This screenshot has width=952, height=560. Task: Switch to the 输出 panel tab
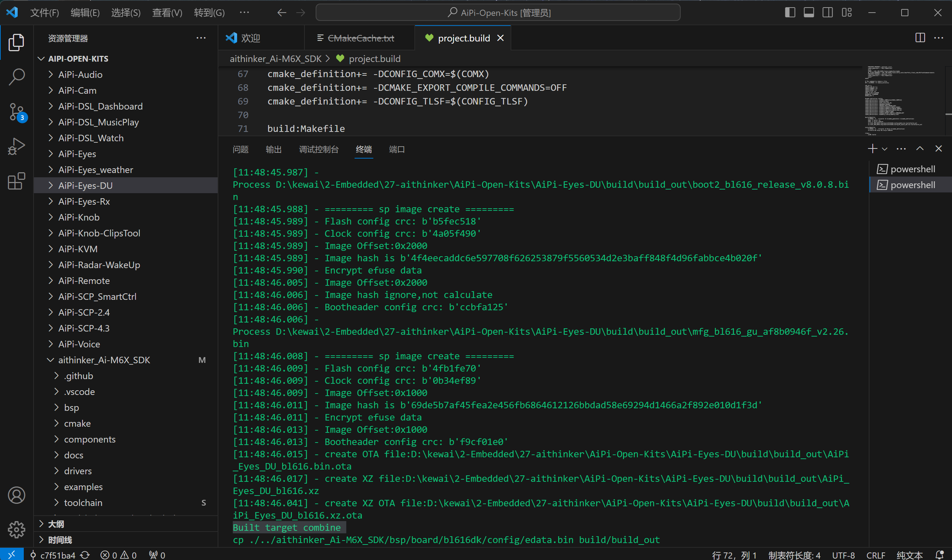pyautogui.click(x=273, y=149)
